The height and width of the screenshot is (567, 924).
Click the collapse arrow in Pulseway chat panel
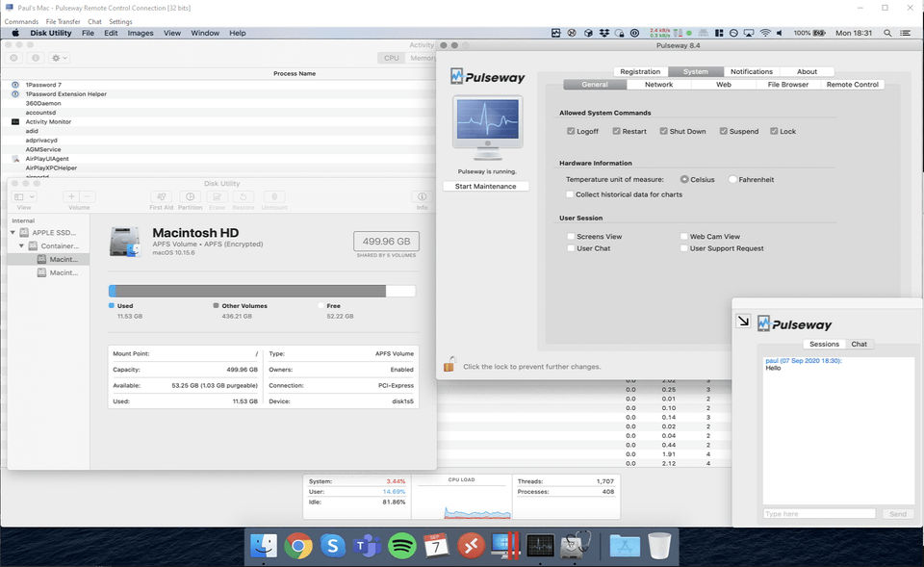pos(744,322)
